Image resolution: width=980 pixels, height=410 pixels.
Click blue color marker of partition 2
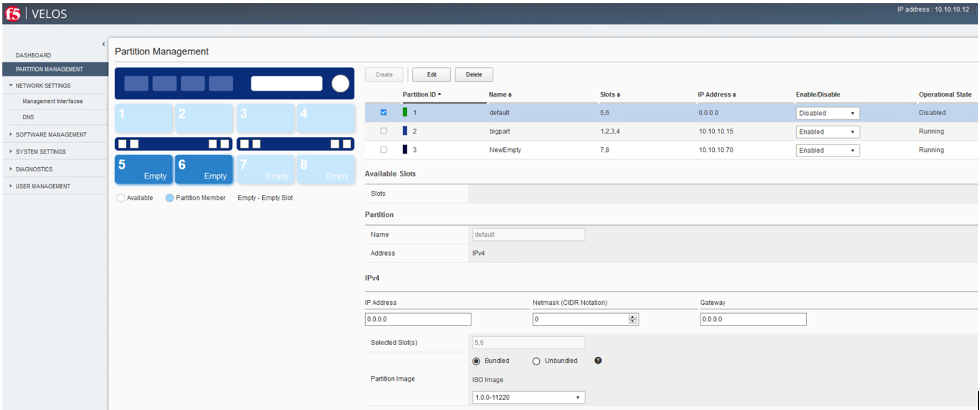(x=405, y=131)
